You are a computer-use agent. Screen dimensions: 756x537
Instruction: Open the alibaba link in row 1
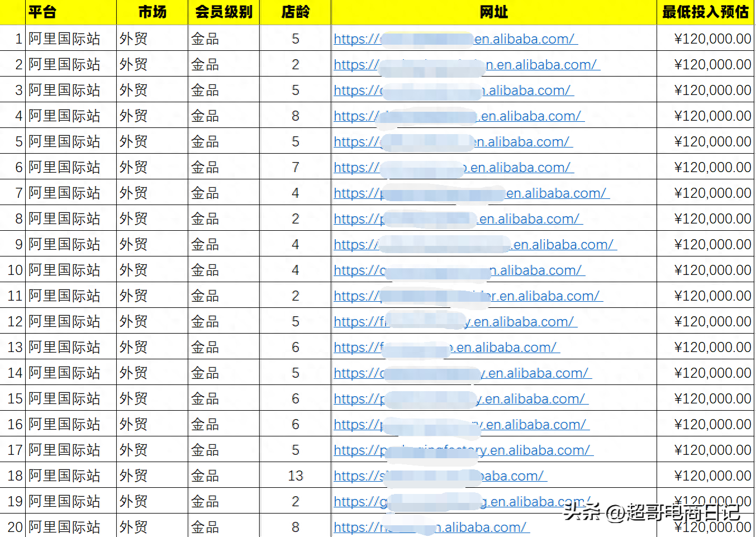[x=455, y=39]
